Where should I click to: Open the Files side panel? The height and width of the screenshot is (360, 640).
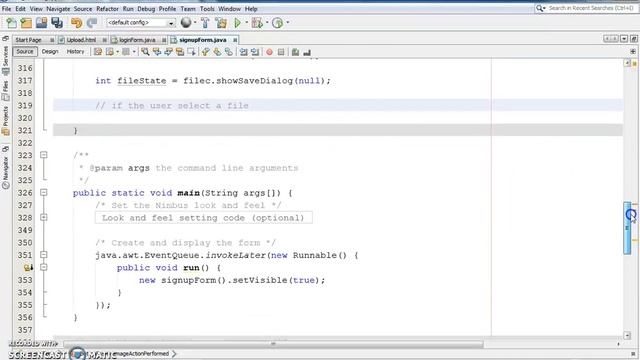coord(6,91)
